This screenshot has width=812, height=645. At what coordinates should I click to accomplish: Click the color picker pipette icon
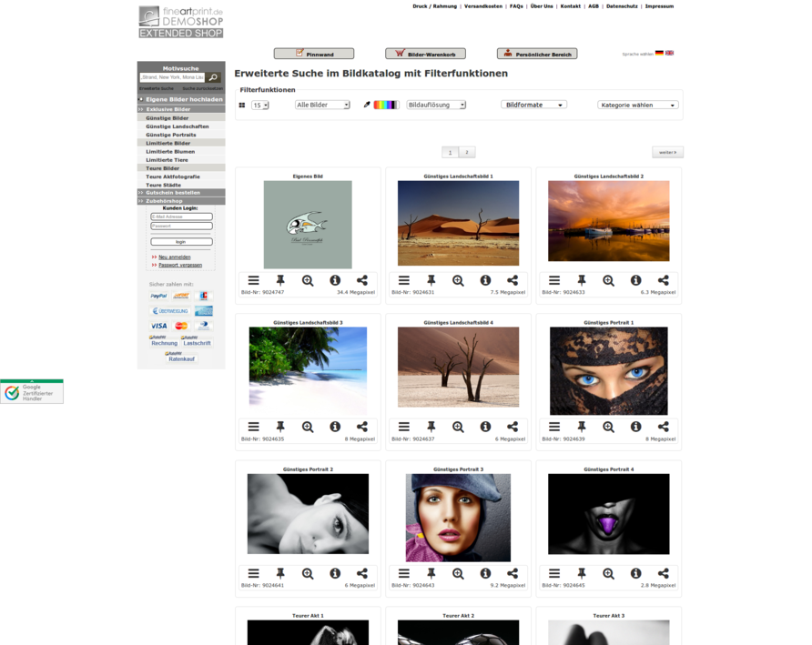tap(367, 105)
